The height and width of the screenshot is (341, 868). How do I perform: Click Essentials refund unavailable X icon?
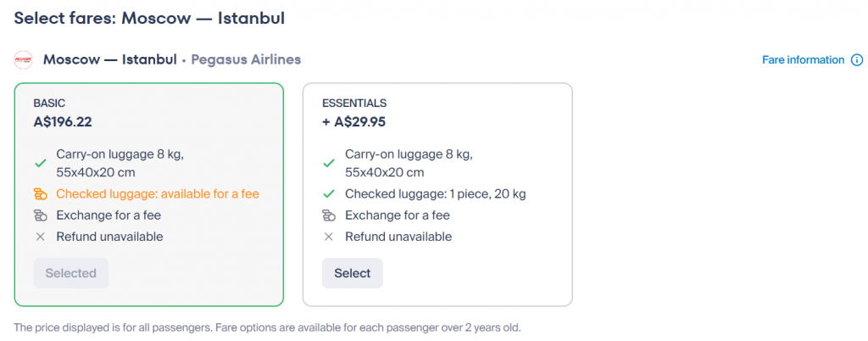(329, 237)
